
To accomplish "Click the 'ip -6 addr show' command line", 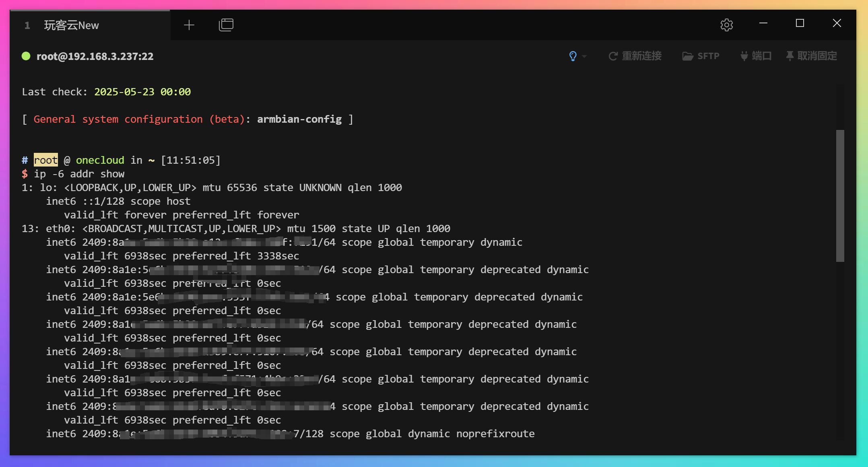I will tap(79, 174).
